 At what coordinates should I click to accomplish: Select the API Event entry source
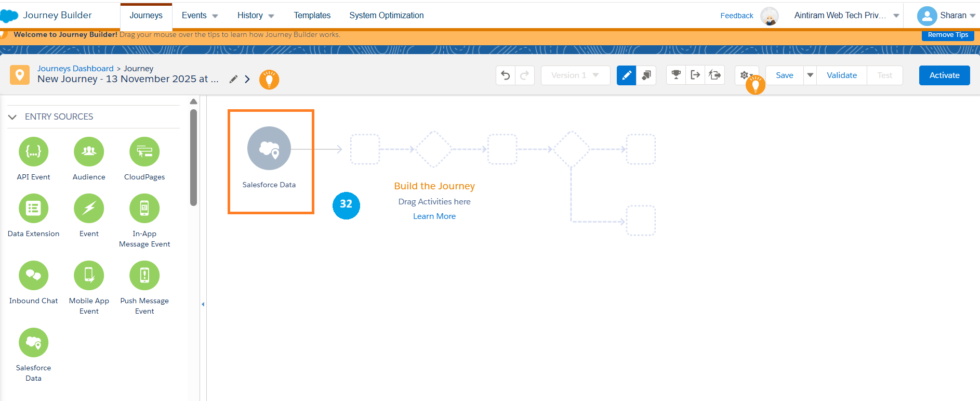tap(34, 152)
